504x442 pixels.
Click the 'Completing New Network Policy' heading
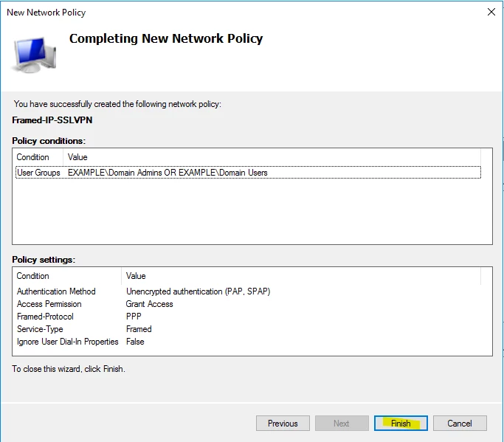pyautogui.click(x=166, y=38)
